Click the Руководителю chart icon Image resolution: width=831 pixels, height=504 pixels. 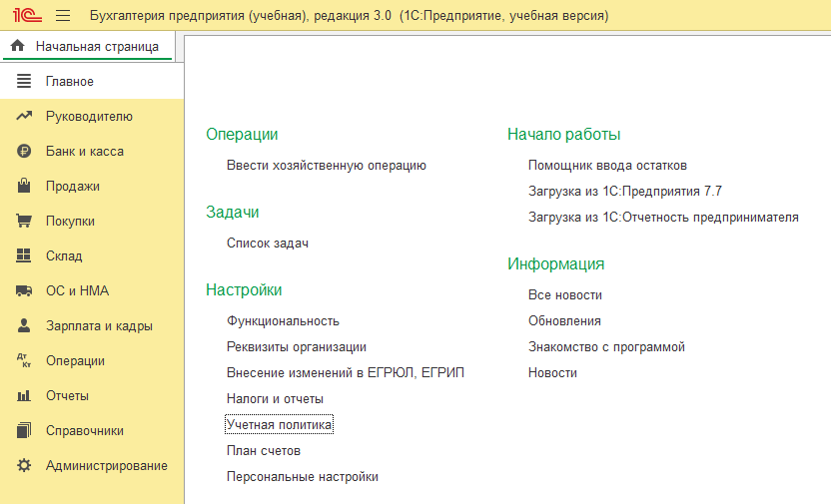tap(24, 116)
